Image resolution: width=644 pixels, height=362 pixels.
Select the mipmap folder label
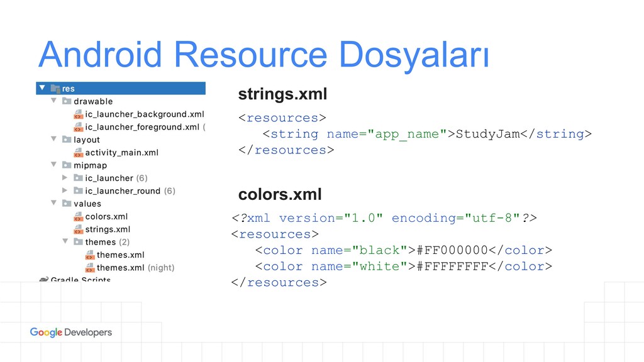pos(90,165)
